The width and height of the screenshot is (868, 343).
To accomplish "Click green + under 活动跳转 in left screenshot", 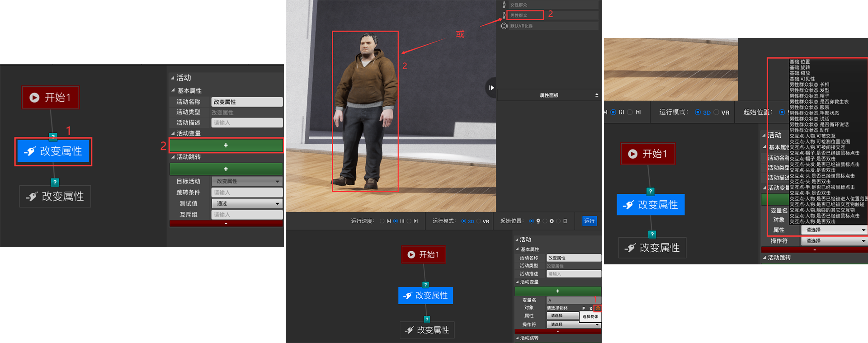I will (226, 169).
